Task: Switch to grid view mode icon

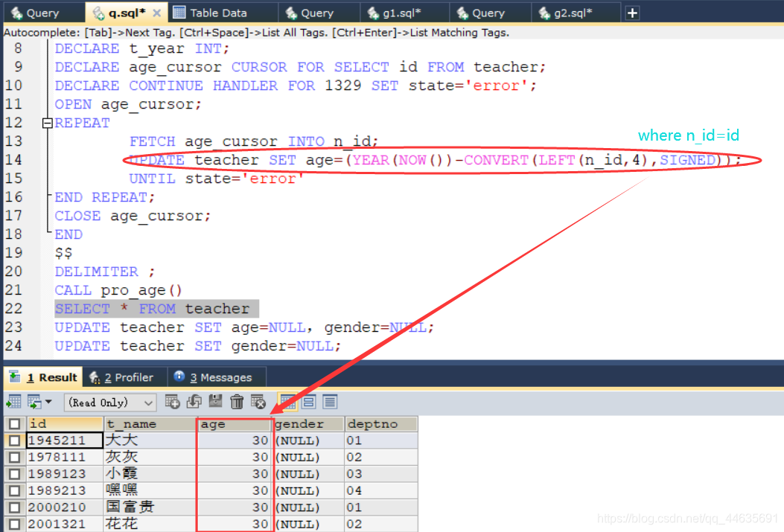Action: pos(287,402)
